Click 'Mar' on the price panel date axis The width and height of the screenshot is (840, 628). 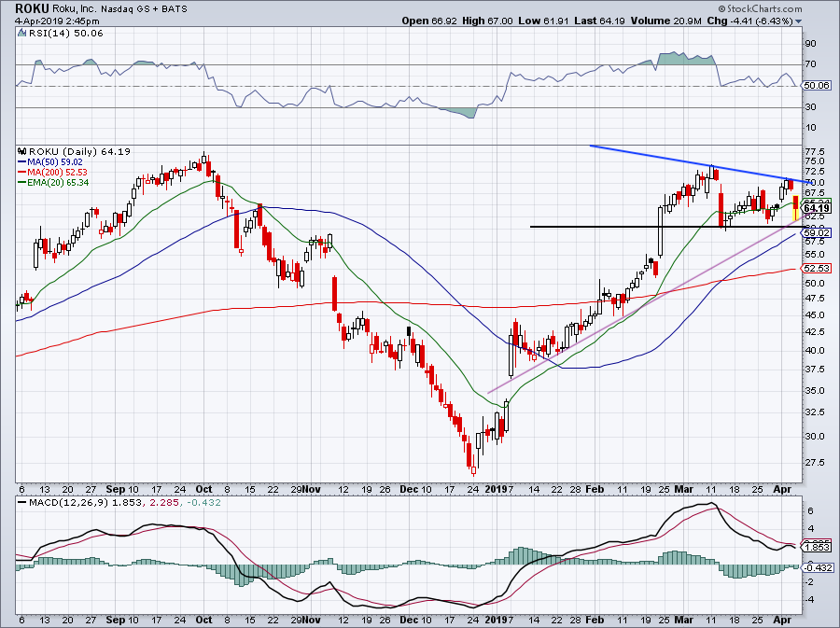[684, 489]
